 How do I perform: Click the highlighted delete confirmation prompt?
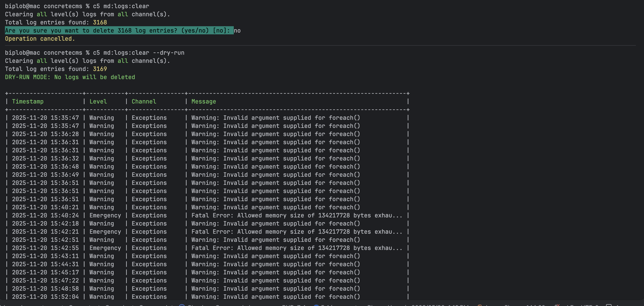(119, 31)
